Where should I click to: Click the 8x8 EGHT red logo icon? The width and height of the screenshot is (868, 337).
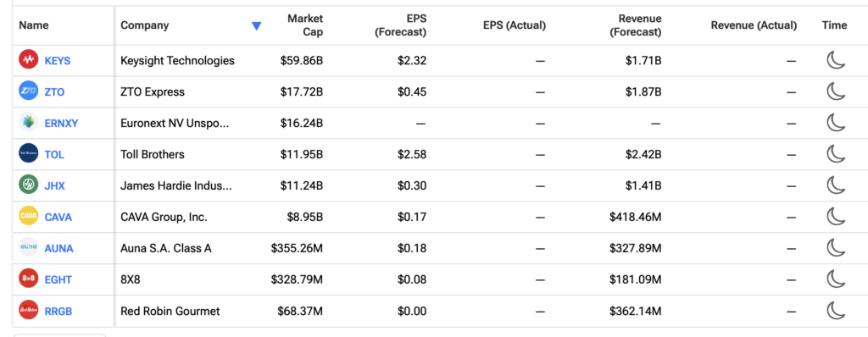[x=28, y=279]
